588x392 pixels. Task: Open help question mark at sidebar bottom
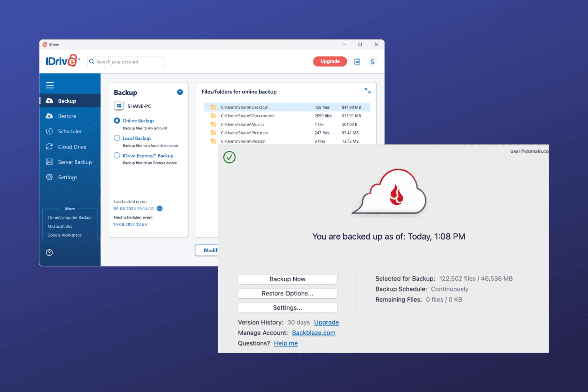click(49, 253)
